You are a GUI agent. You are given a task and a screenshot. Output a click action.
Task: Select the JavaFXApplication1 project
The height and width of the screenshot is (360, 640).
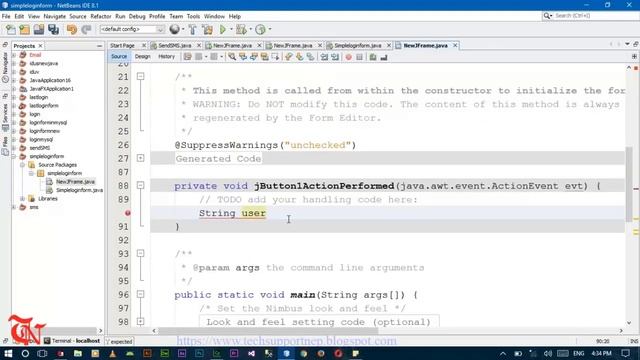tap(51, 89)
